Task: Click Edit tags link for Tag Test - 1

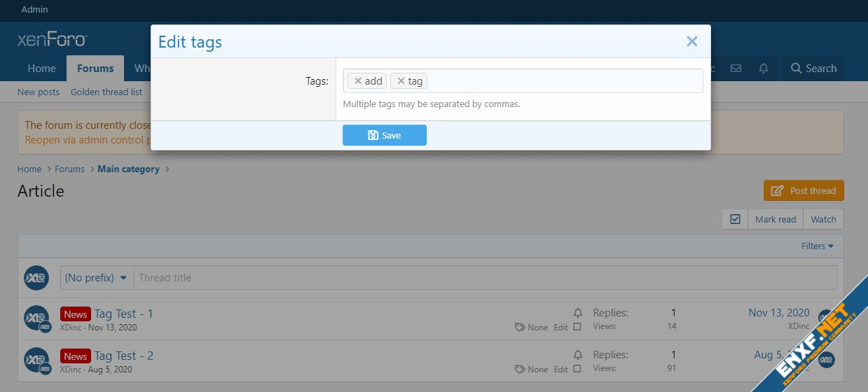Action: click(x=560, y=328)
